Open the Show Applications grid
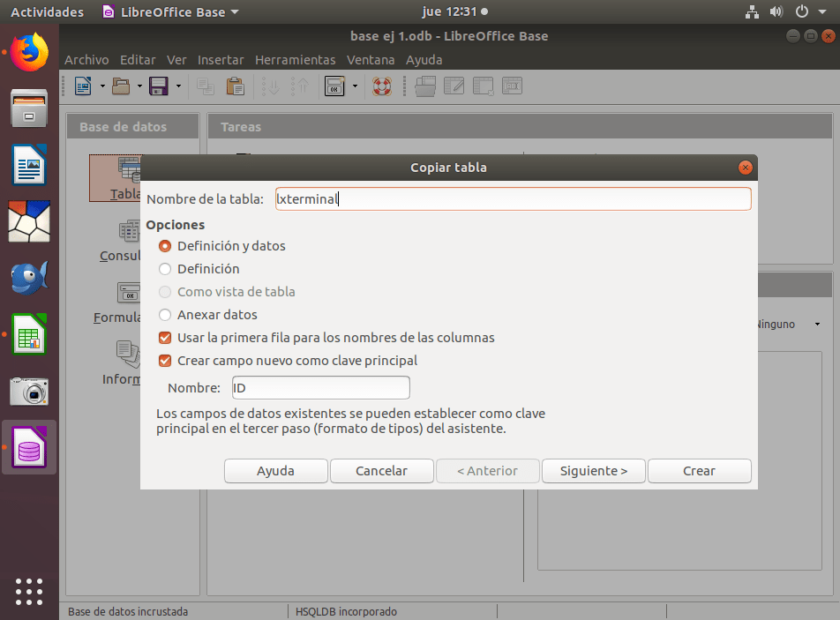Screen dimensions: 840x620 pos(30,591)
